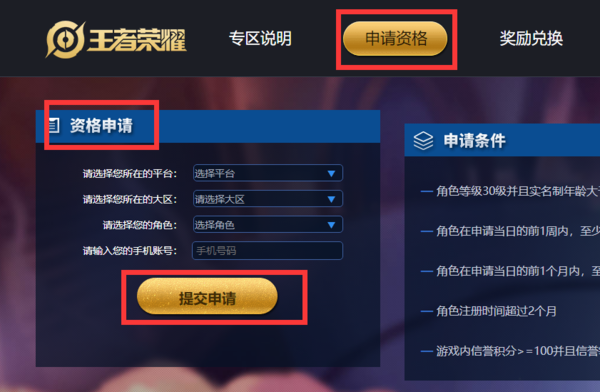Click the 王者荣耀 title text logo
600x392 pixels.
tap(137, 40)
